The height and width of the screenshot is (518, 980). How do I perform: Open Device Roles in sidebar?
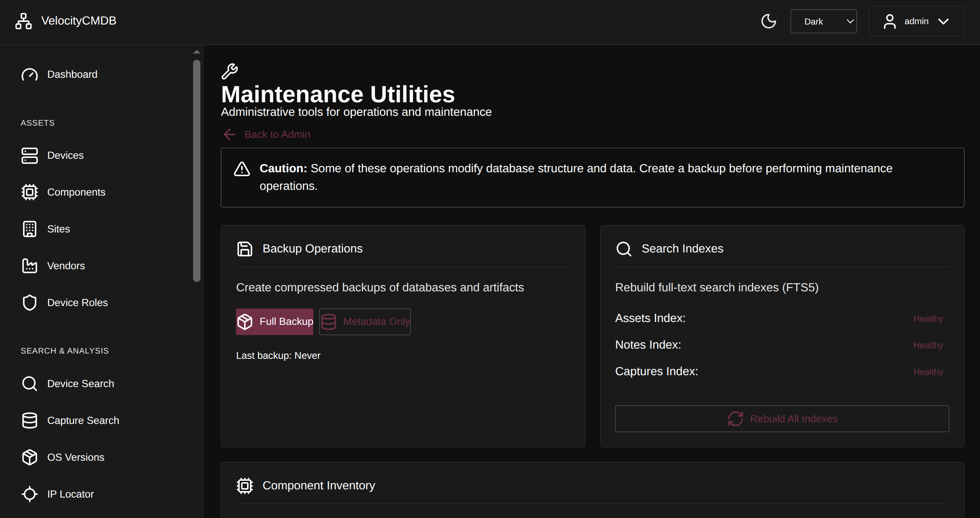[x=77, y=303]
